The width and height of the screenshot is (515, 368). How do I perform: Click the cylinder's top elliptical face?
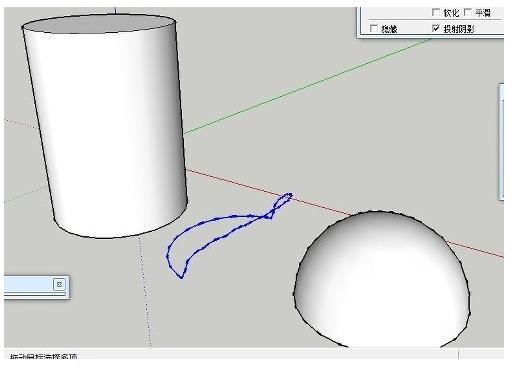coord(98,24)
